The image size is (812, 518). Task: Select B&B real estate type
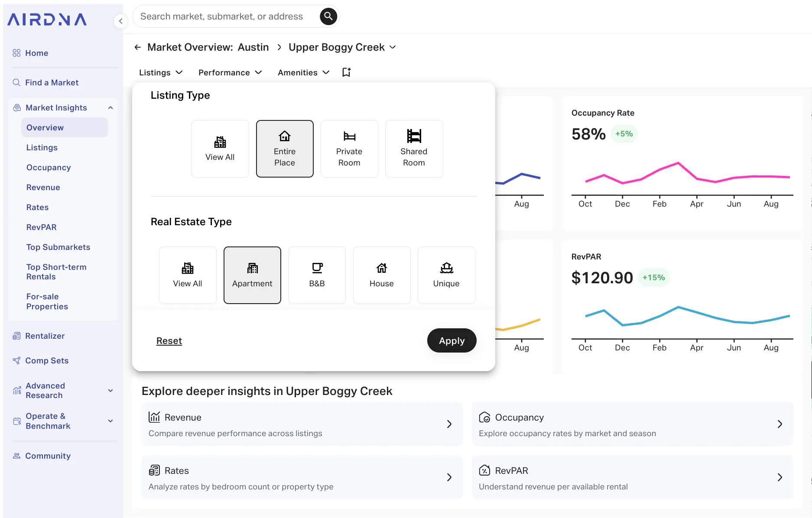click(317, 275)
